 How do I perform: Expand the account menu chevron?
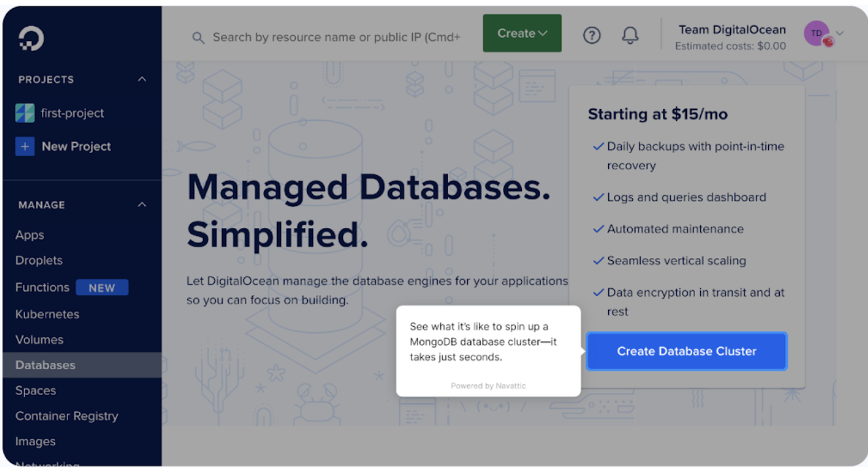click(x=840, y=33)
